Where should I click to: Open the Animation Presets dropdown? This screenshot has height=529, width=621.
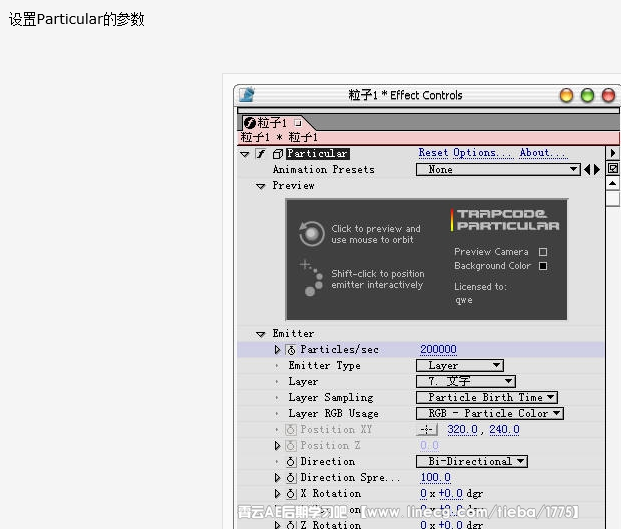click(x=498, y=169)
